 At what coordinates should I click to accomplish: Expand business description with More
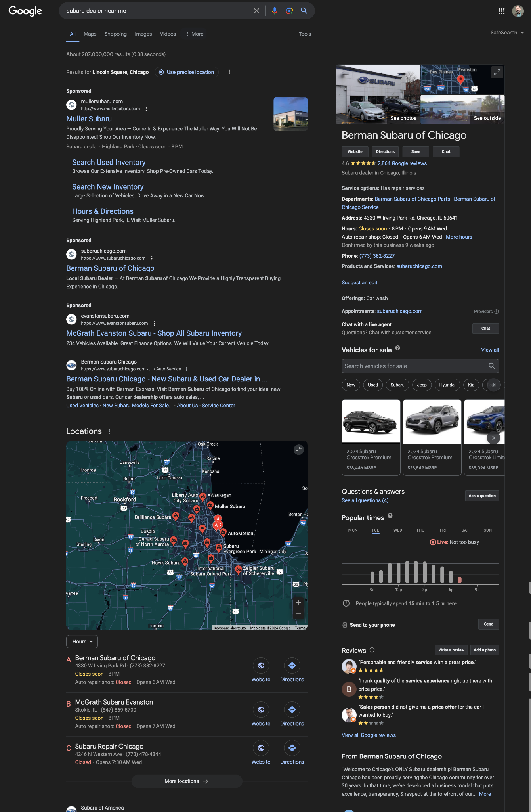[485, 794]
